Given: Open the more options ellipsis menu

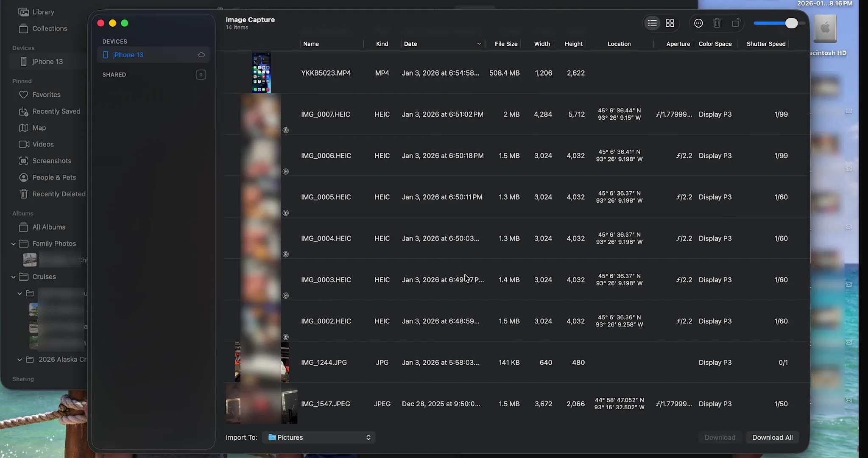Looking at the screenshot, I should pos(698,23).
